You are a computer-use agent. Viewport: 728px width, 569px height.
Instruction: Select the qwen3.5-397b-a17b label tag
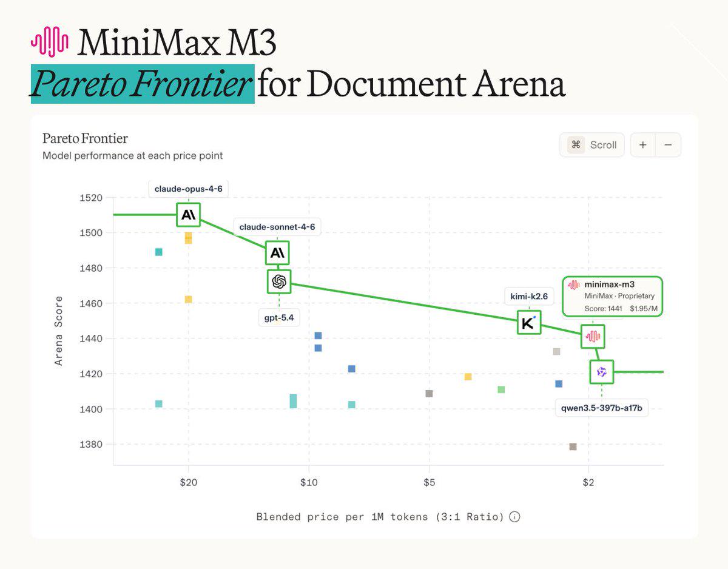[x=602, y=408]
